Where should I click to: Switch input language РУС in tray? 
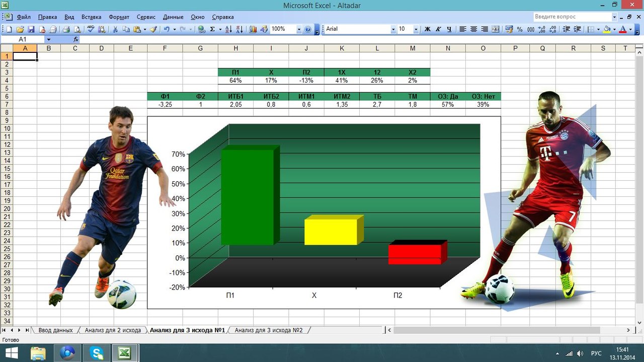pos(596,353)
